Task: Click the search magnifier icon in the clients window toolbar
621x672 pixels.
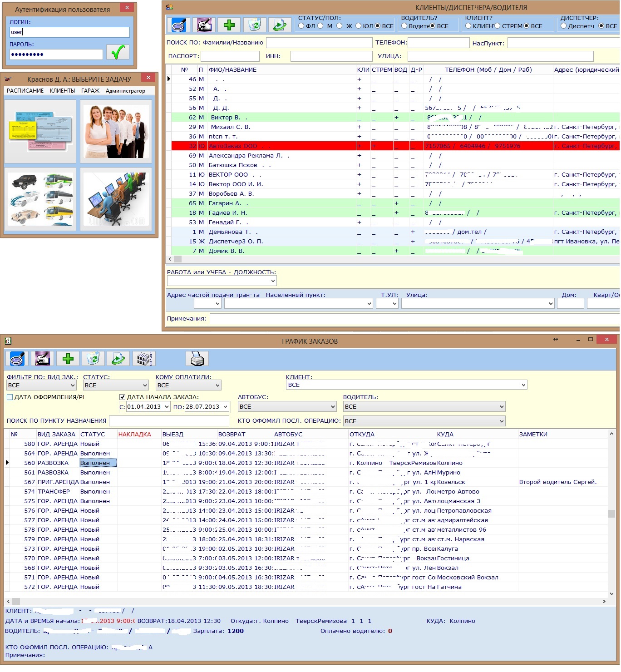Action: point(179,25)
